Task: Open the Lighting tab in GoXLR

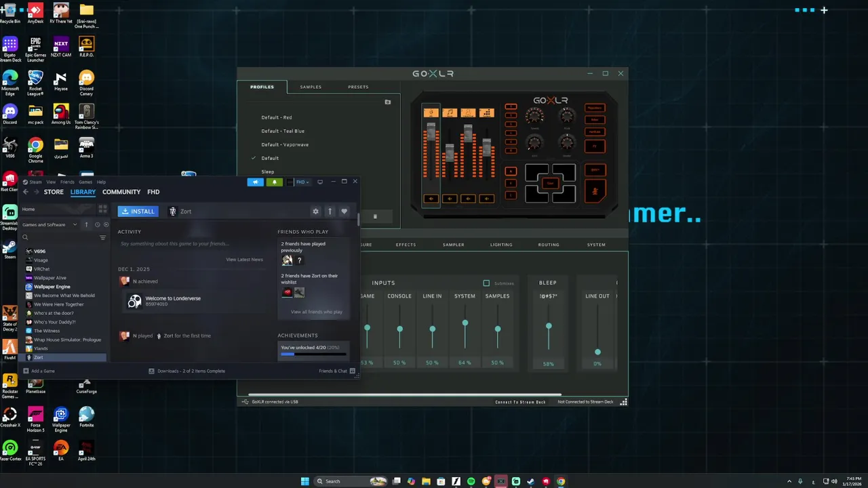Action: point(501,245)
